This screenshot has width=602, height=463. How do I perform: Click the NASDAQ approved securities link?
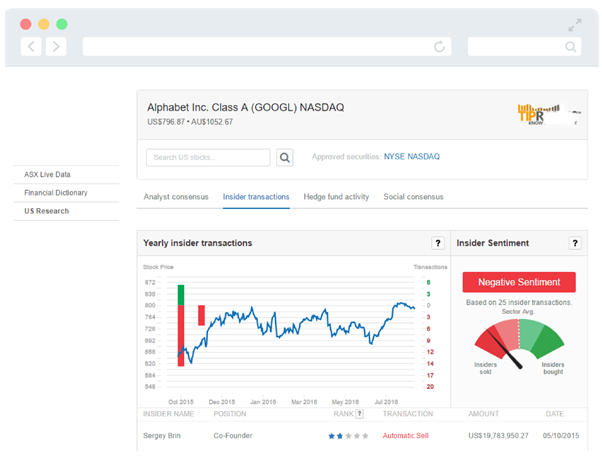click(x=423, y=157)
